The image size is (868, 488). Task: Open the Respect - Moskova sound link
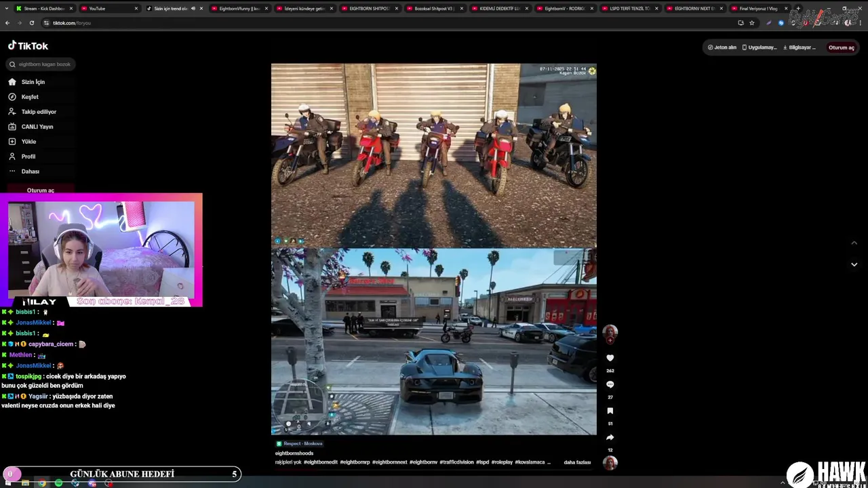click(x=299, y=443)
